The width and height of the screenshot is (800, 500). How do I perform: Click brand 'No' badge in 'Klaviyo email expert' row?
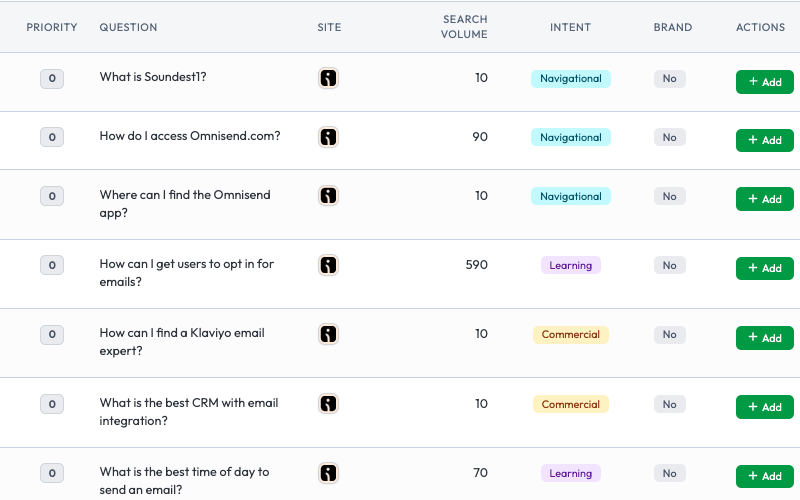(670, 335)
